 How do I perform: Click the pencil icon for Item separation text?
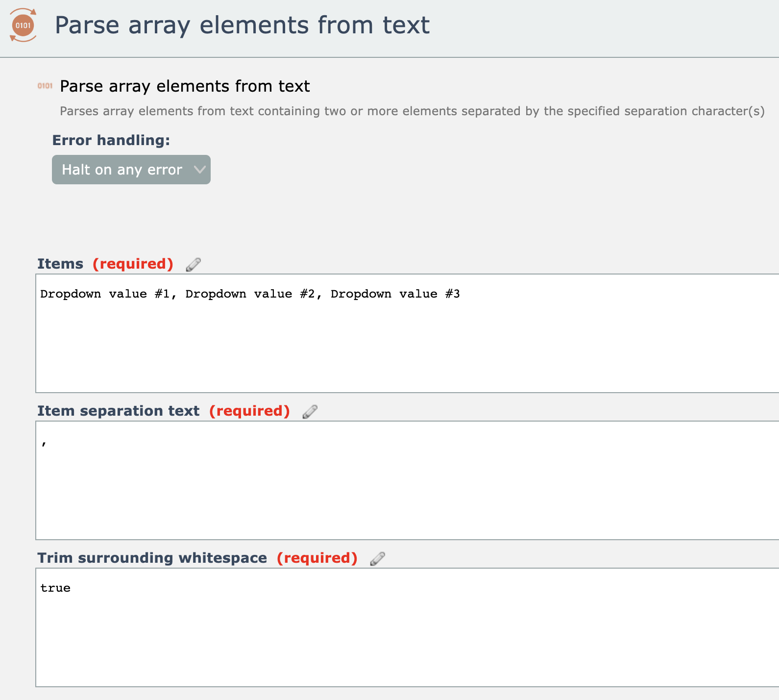click(310, 411)
